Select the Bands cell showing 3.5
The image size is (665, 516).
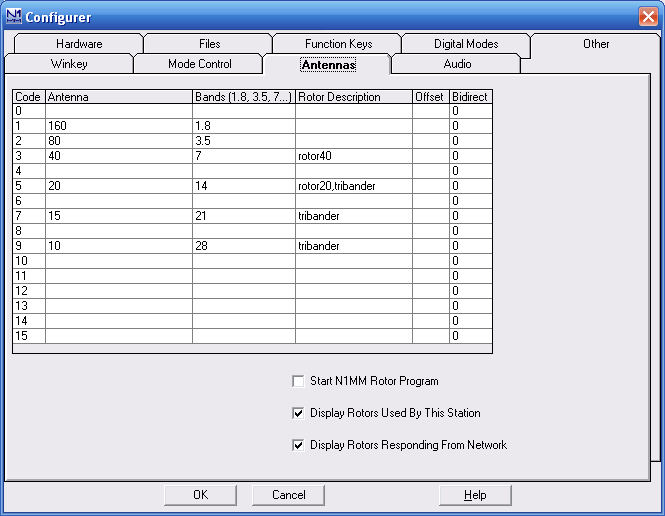[244, 141]
